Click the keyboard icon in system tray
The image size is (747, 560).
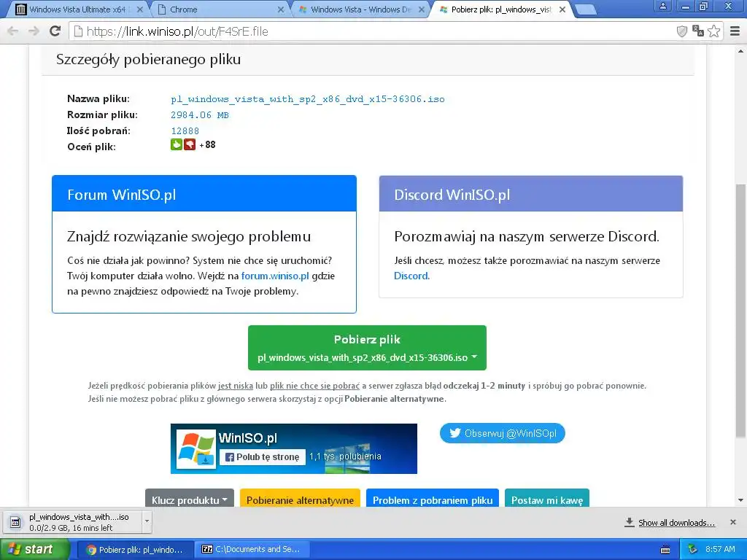click(665, 550)
